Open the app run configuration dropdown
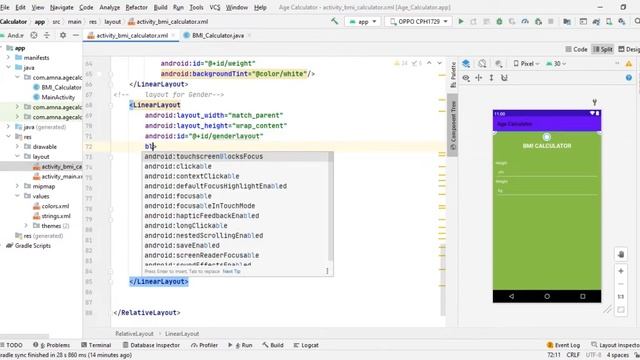640x360 pixels. coord(363,22)
